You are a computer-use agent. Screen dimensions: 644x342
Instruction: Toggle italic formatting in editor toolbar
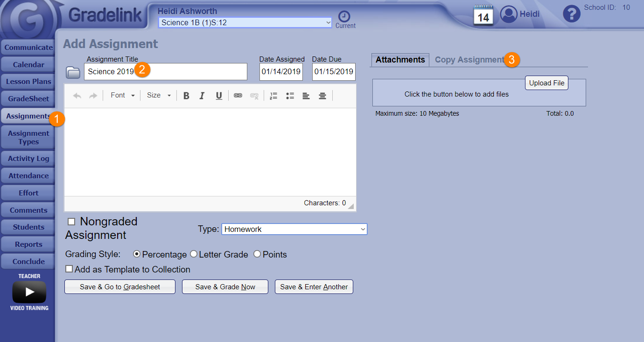tap(202, 96)
